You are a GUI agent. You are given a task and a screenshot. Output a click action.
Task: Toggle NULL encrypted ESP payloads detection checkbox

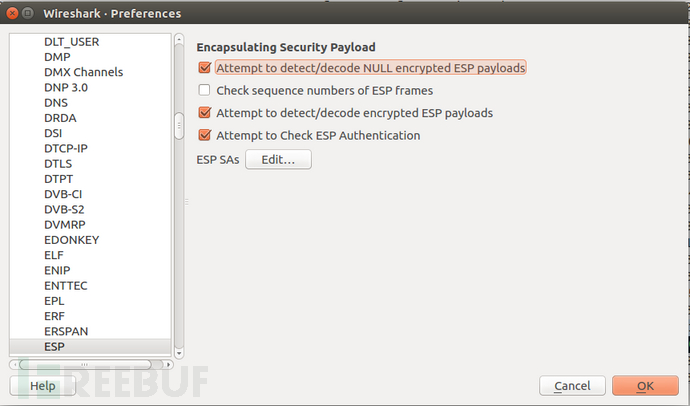pos(205,68)
